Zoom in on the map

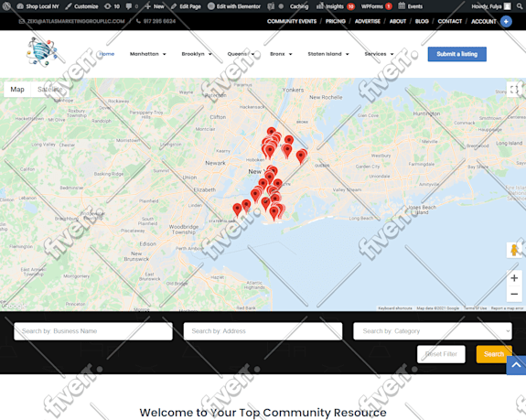tap(514, 278)
